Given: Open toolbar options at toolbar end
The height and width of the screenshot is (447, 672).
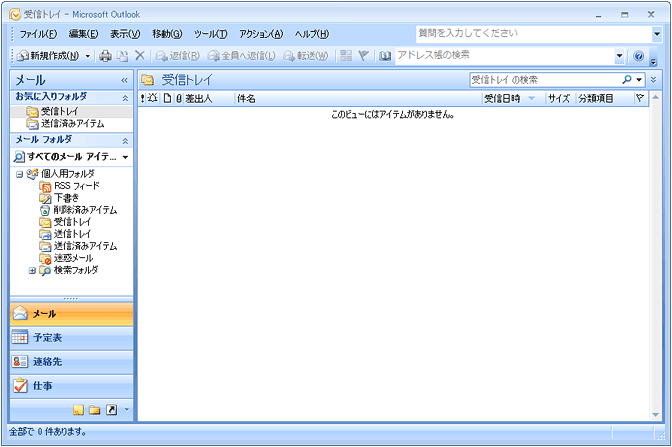Looking at the screenshot, I should pyautogui.click(x=653, y=62).
